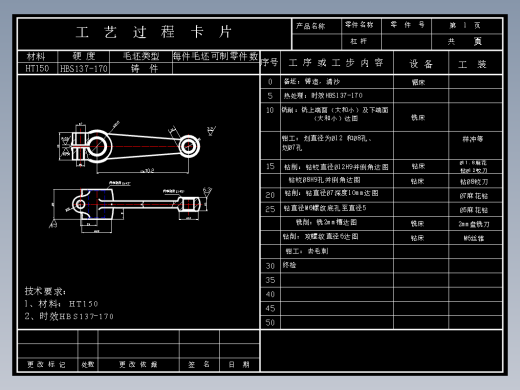This screenshot has height=390, width=520.
Task: Click the '共 页' total pages cell
Action: pos(467,42)
